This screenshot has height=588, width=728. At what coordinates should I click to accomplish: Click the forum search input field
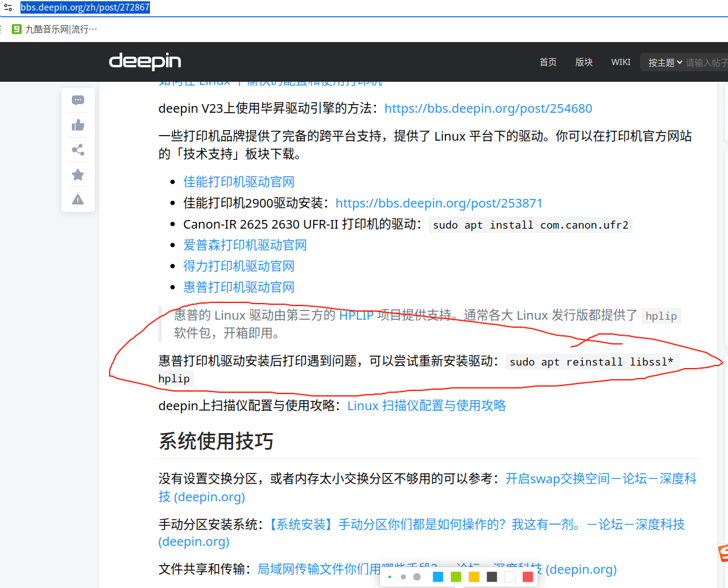point(707,62)
